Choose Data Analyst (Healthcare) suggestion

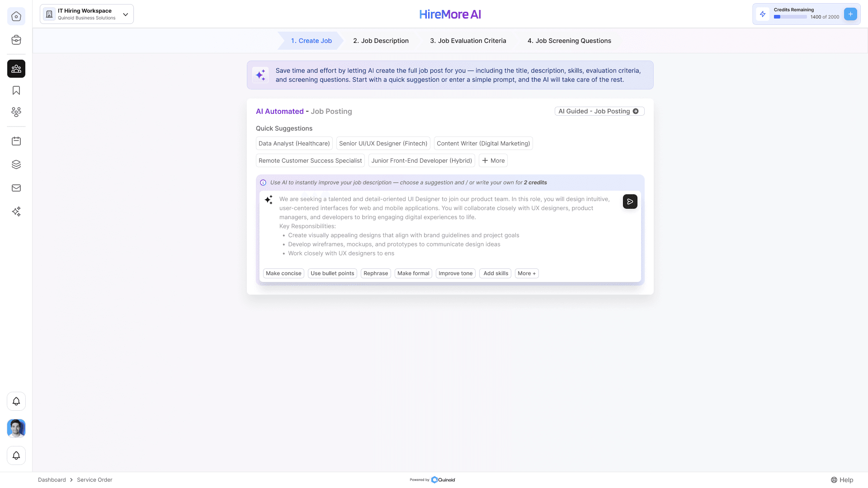pyautogui.click(x=294, y=143)
